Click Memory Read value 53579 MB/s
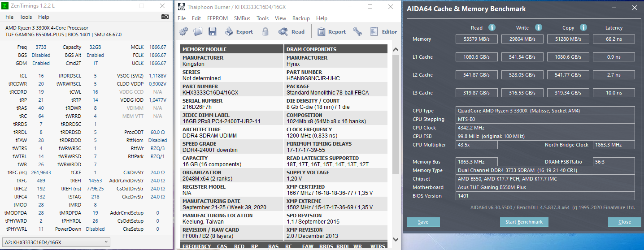The image size is (644, 250). pyautogui.click(x=476, y=39)
